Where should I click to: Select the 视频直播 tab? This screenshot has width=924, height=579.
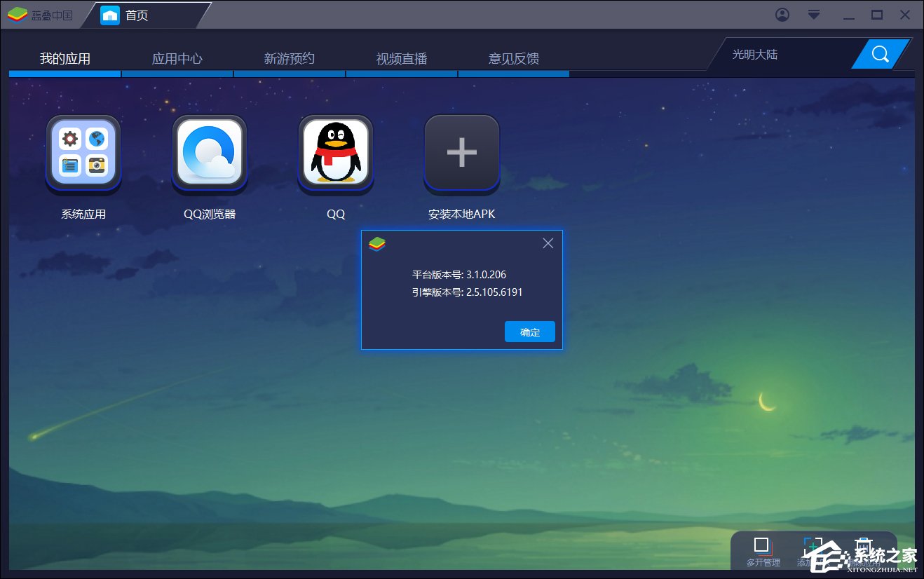coord(402,59)
